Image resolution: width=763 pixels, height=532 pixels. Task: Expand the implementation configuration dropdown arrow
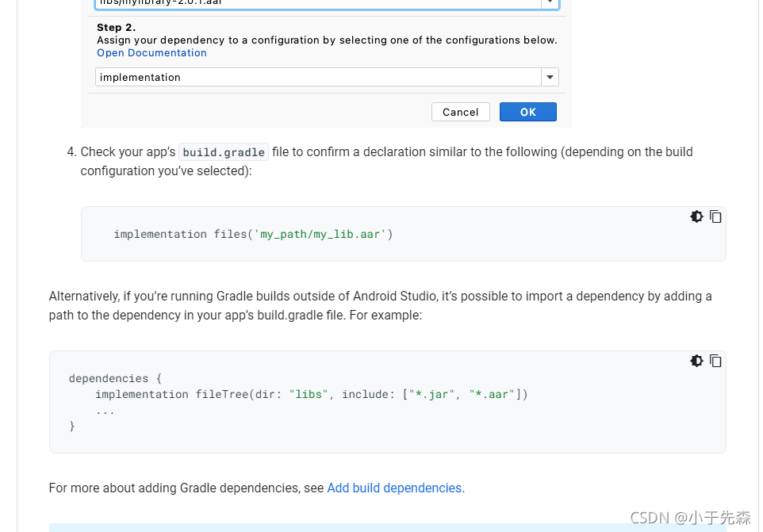550,77
